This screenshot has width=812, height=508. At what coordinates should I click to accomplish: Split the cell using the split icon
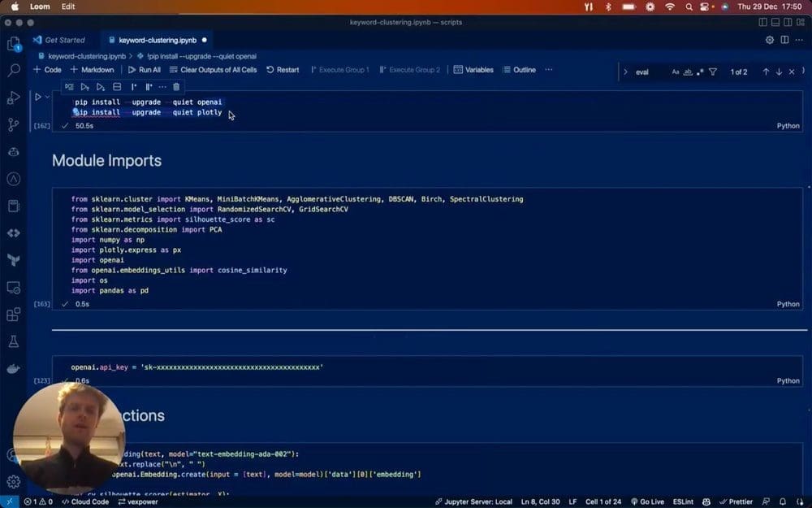tap(117, 86)
